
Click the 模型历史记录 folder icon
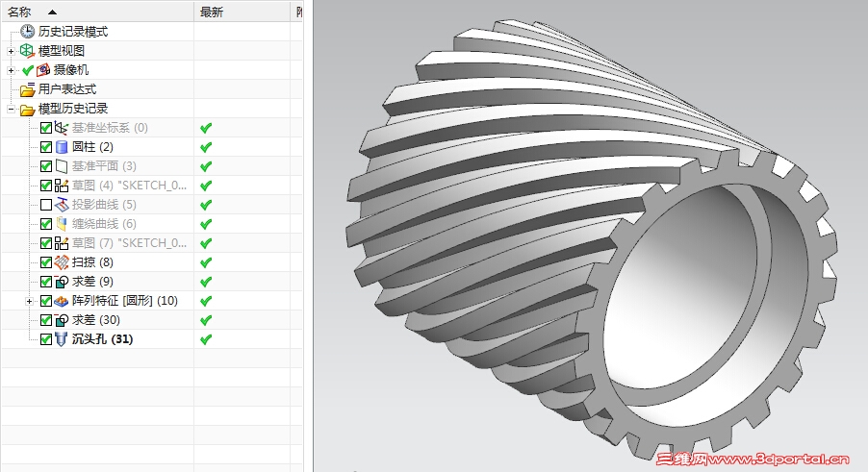(x=27, y=109)
